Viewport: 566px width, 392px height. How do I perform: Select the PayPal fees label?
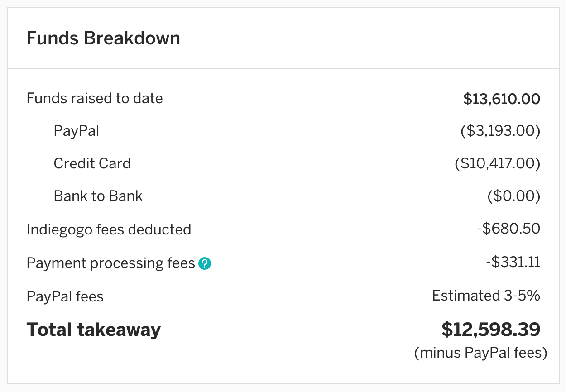tap(65, 296)
